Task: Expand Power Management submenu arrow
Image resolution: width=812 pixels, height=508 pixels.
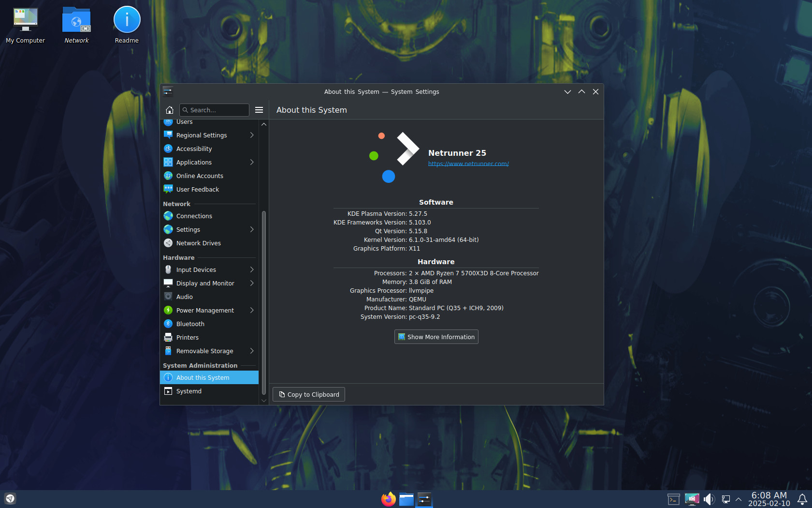Action: [x=252, y=310]
